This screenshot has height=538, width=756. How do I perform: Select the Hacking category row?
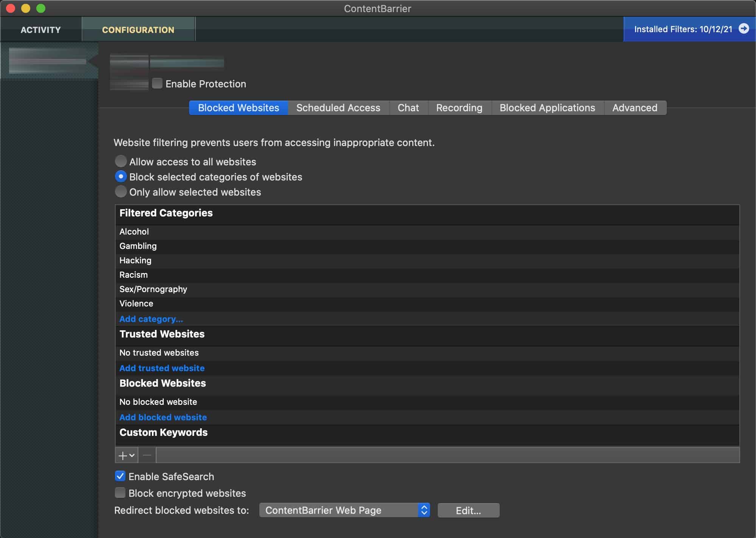427,260
